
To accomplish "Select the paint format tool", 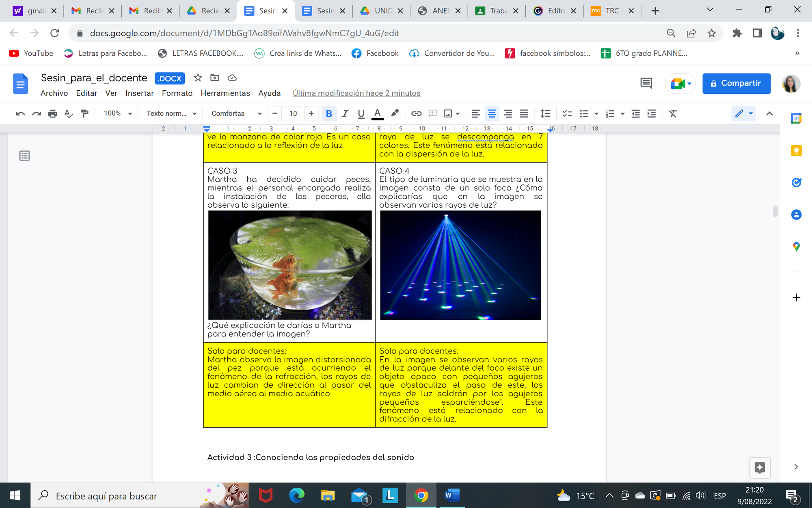I will click(84, 113).
